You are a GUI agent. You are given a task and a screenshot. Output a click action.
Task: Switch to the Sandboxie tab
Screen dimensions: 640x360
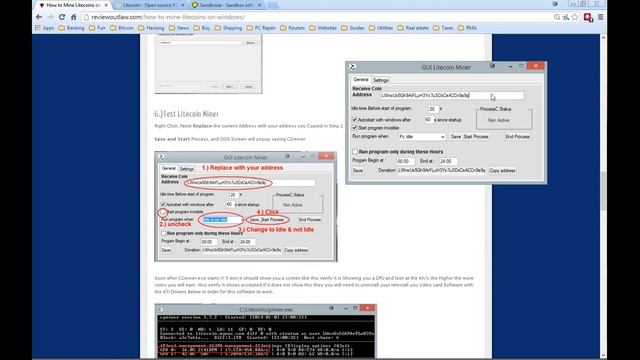pyautogui.click(x=226, y=5)
